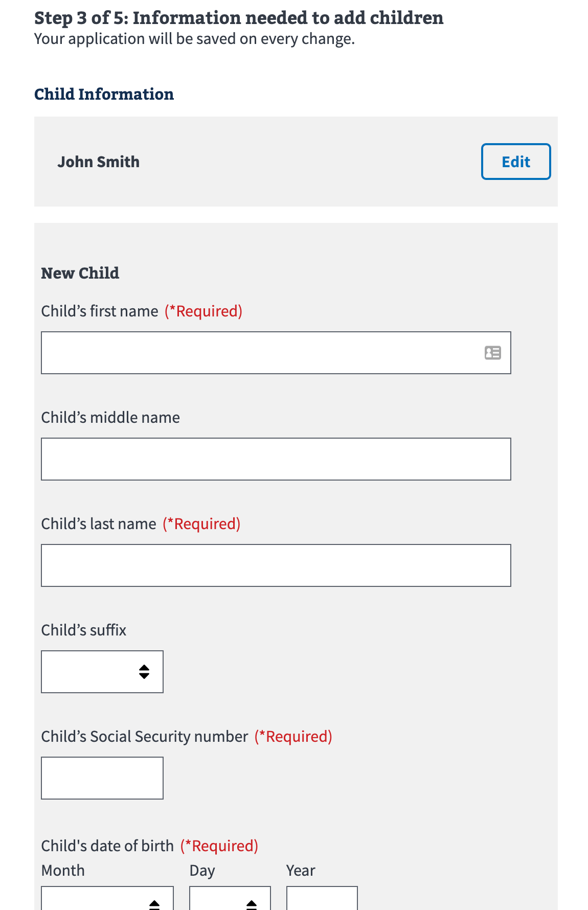Viewport: 588px width, 910px height.
Task: Focus the Child's last name input
Action: click(x=276, y=565)
